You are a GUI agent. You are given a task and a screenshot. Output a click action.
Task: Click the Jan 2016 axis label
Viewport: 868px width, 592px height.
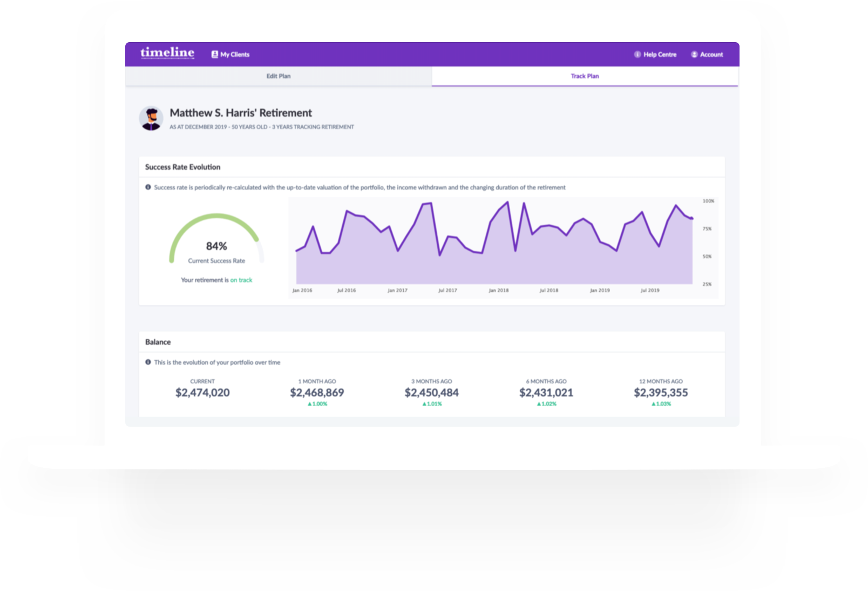tap(302, 291)
